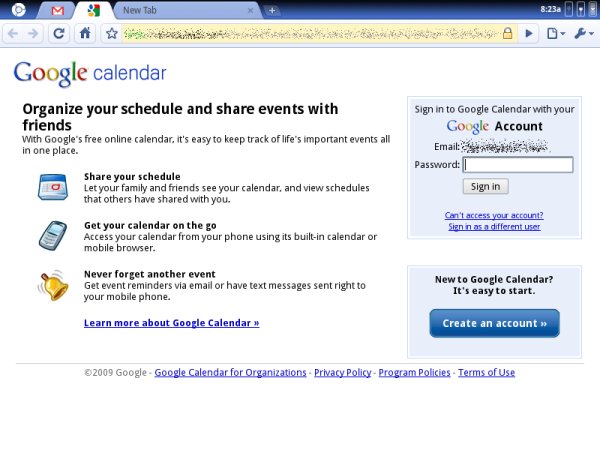600x450 pixels.
Task: Open Google Calendar for Organizations link
Action: [x=230, y=372]
